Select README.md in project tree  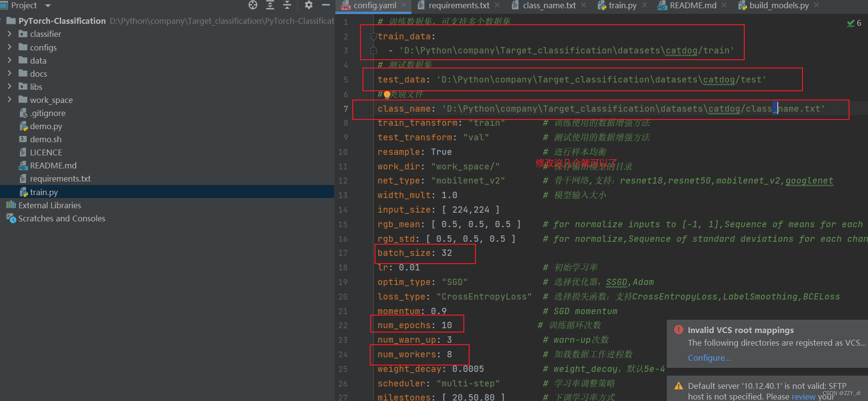point(53,166)
